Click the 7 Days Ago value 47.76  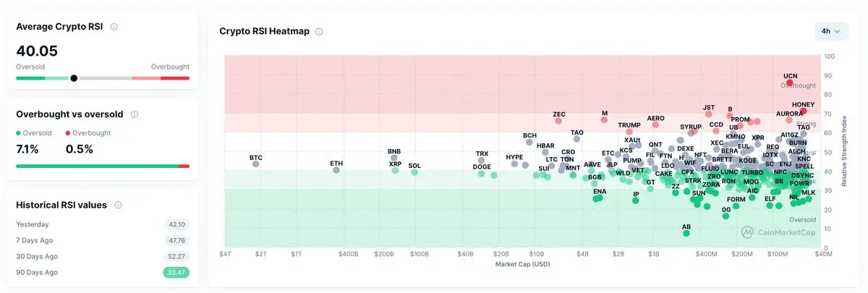click(x=176, y=240)
